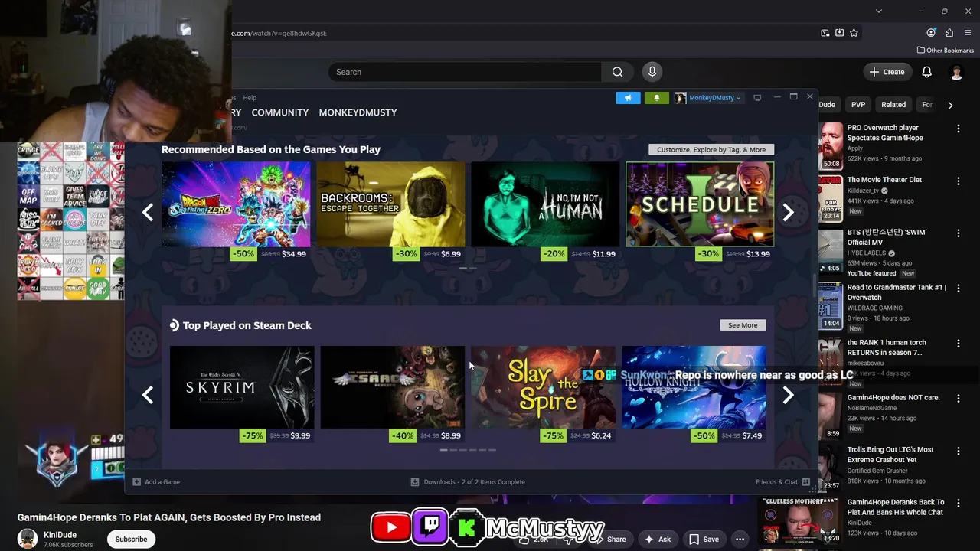Click Customize, Explore by Tag & More
The image size is (980, 551).
(711, 149)
